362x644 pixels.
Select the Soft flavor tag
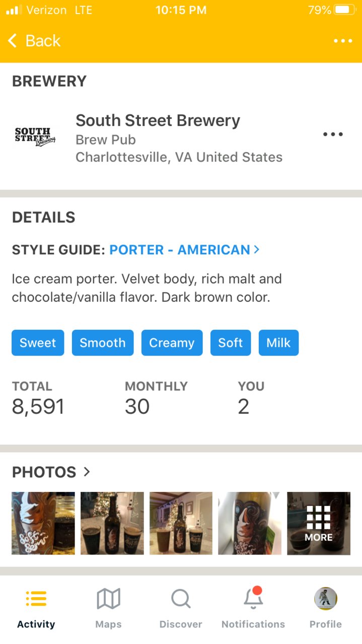(x=231, y=343)
